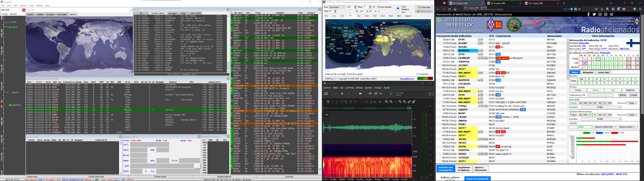Viewport: 644px width, 181px height.
Task: Zoom in on waveform in audio editor
Action: pyautogui.click(x=386, y=102)
